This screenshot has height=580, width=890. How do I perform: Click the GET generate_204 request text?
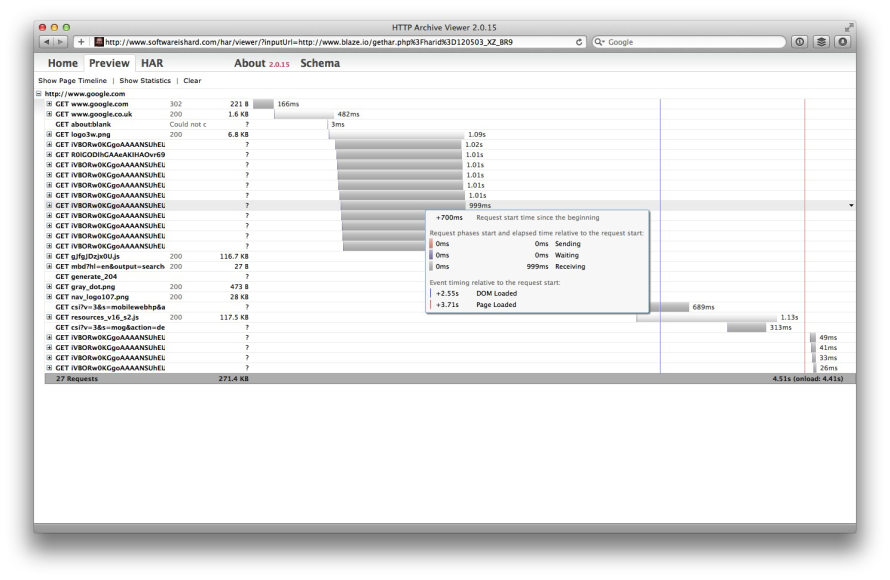point(86,276)
